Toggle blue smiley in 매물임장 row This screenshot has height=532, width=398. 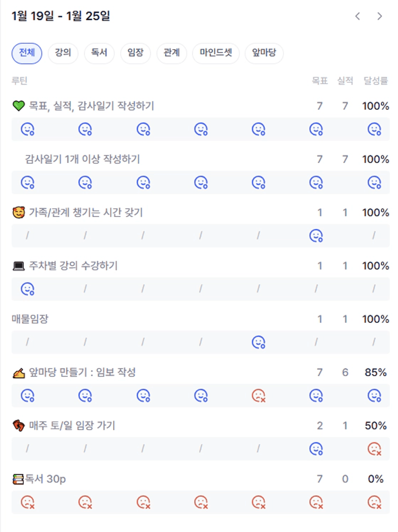coord(258,342)
